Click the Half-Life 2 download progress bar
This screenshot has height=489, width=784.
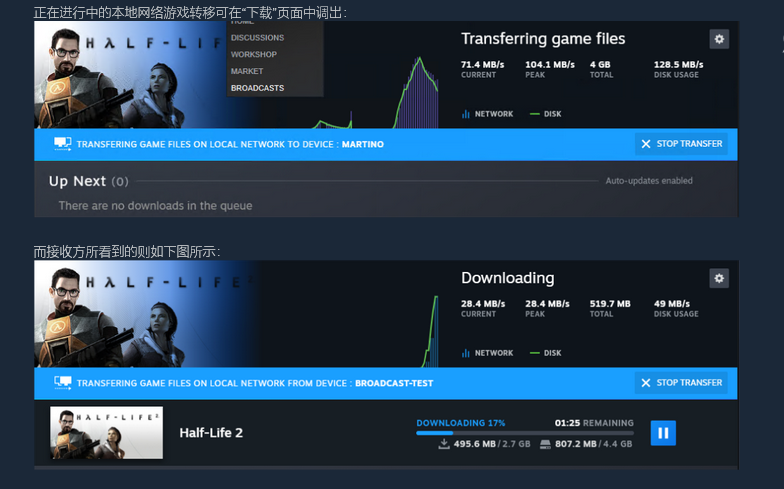coord(525,433)
